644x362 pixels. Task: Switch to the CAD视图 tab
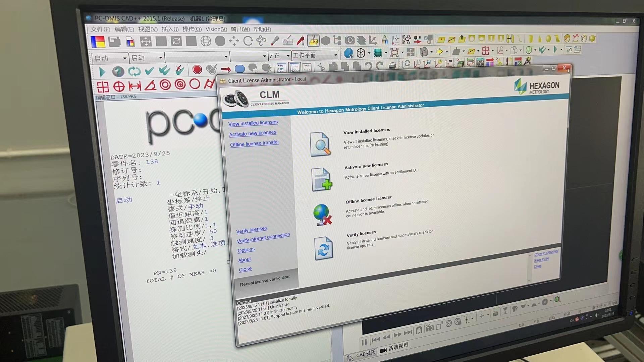[362, 355]
